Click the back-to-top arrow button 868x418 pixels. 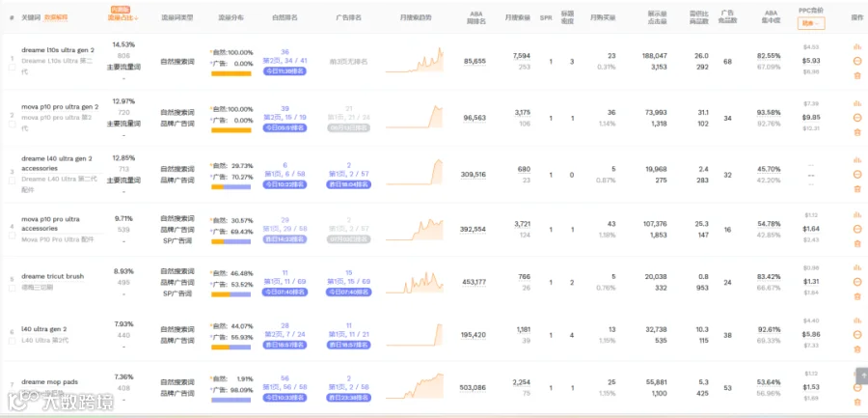point(862,376)
